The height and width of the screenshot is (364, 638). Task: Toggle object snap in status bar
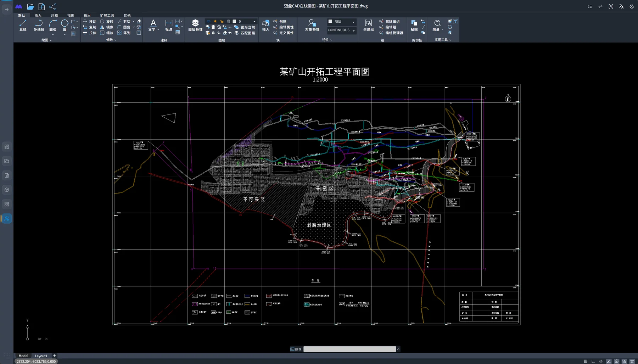pyautogui.click(x=617, y=361)
